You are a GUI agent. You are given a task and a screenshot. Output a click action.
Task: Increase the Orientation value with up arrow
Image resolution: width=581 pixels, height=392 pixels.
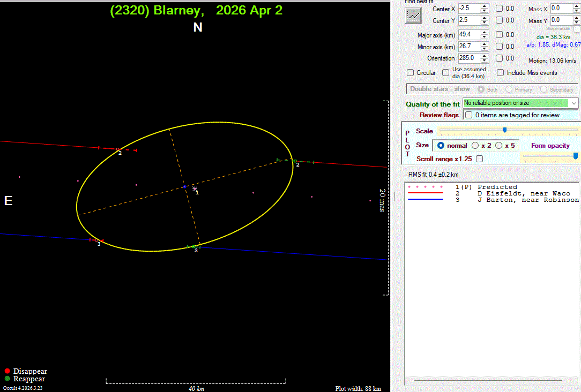tap(485, 56)
